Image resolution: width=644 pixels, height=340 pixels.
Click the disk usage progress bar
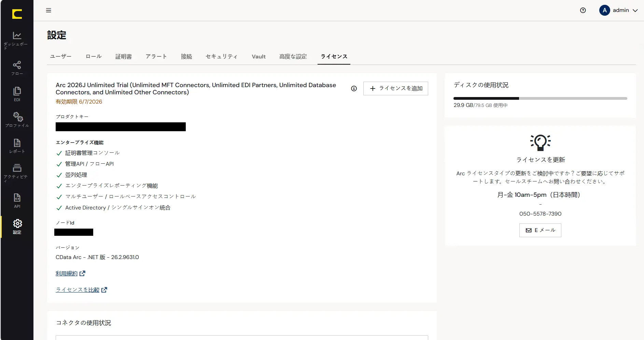[540, 98]
